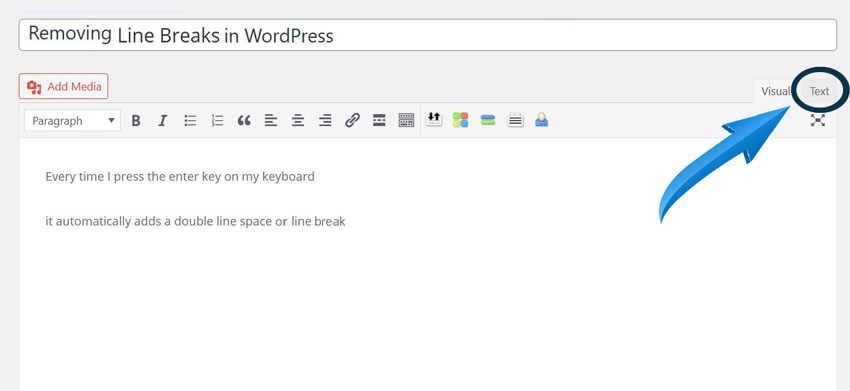Insert a numbered list
This screenshot has width=850, height=391.
point(217,121)
